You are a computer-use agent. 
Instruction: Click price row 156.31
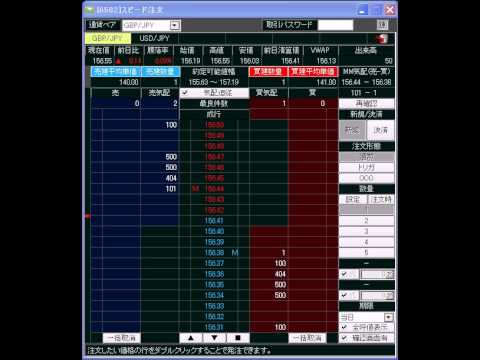click(214, 327)
